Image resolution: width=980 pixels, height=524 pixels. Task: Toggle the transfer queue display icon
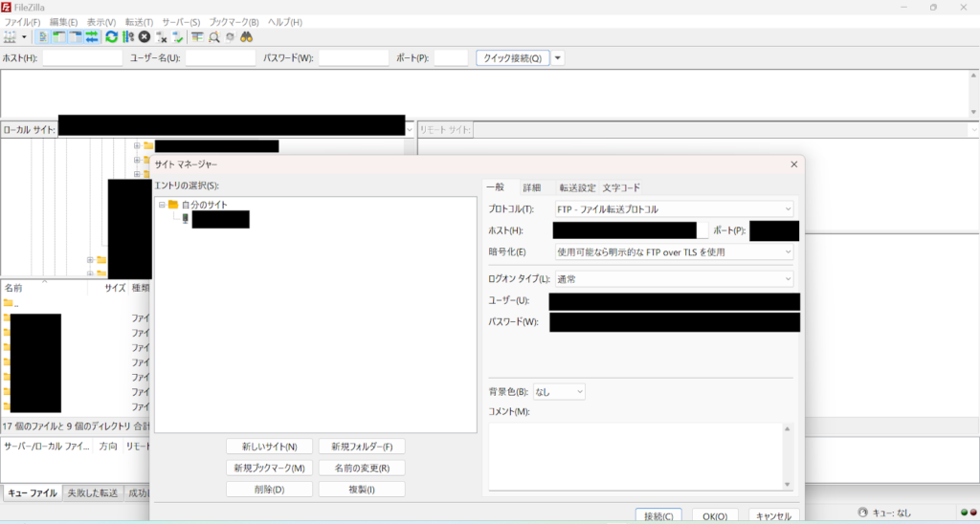coord(92,36)
